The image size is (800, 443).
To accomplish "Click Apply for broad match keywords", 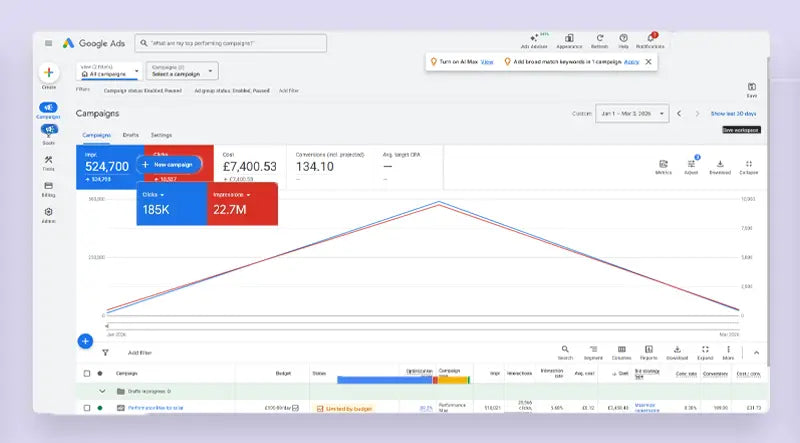I will pos(632,62).
